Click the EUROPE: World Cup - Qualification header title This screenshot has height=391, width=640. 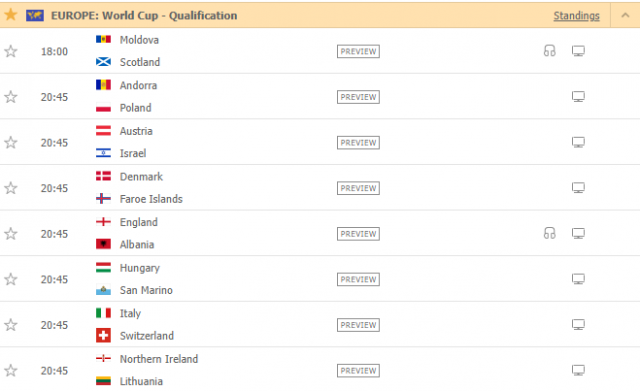[144, 16]
